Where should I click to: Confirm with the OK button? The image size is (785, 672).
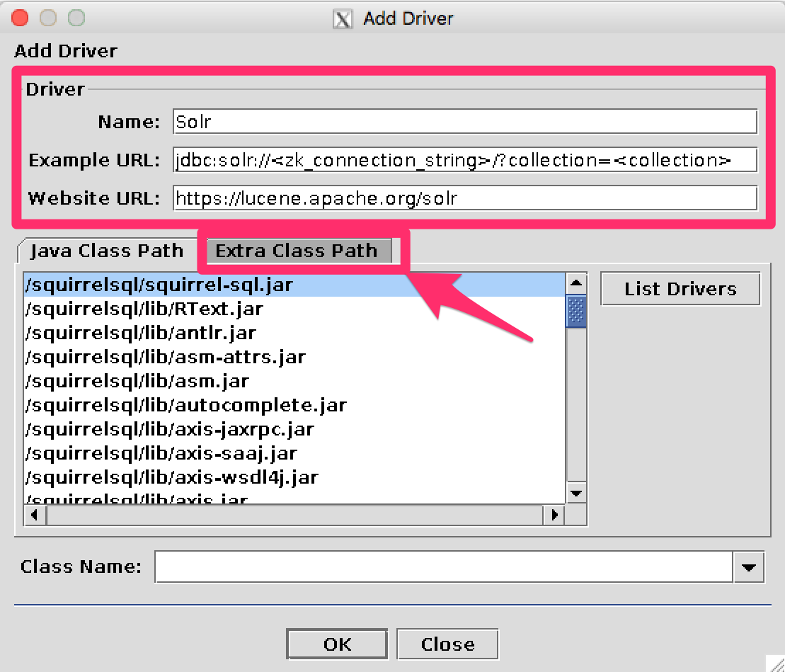[x=337, y=644]
